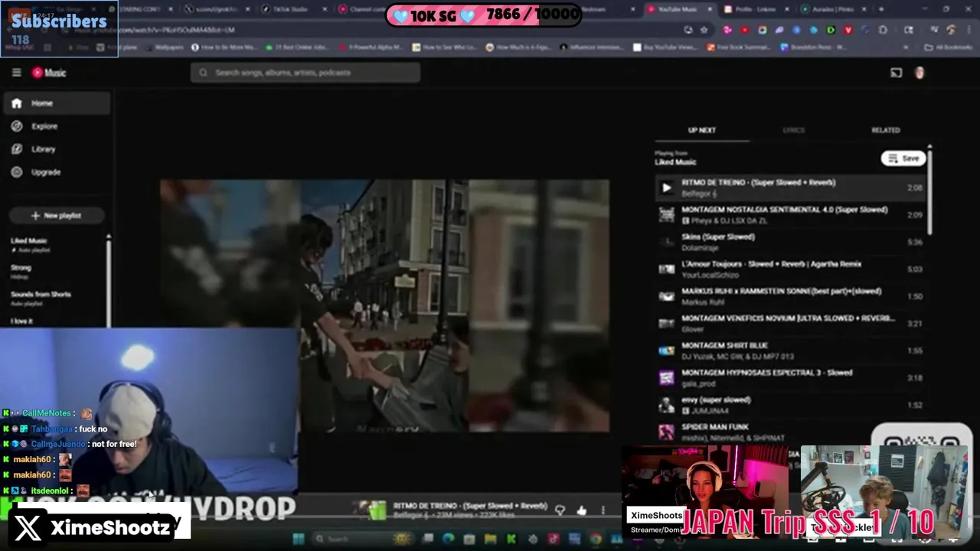Select SPIDER MAN FUNK in queue
This screenshot has width=980, height=551.
tap(790, 432)
